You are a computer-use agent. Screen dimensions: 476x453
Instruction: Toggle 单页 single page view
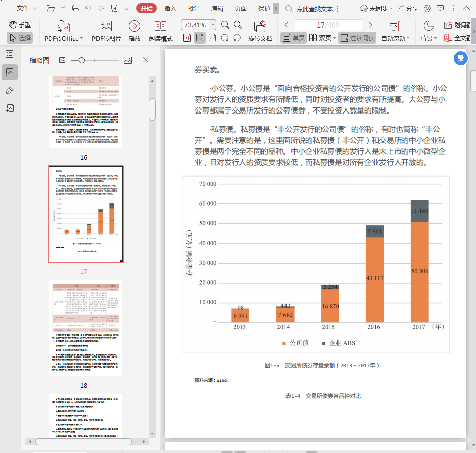(x=294, y=38)
